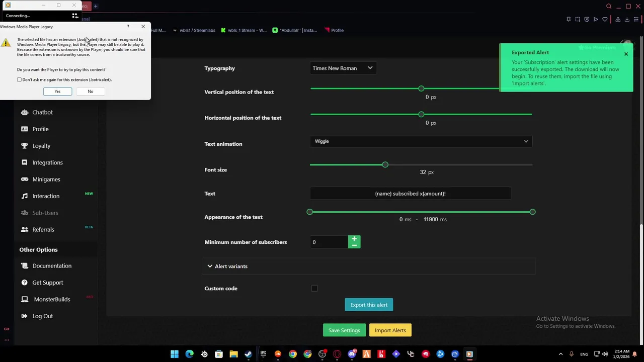
Task: Open the browser easy setup sliders icon
Action: click(636, 20)
